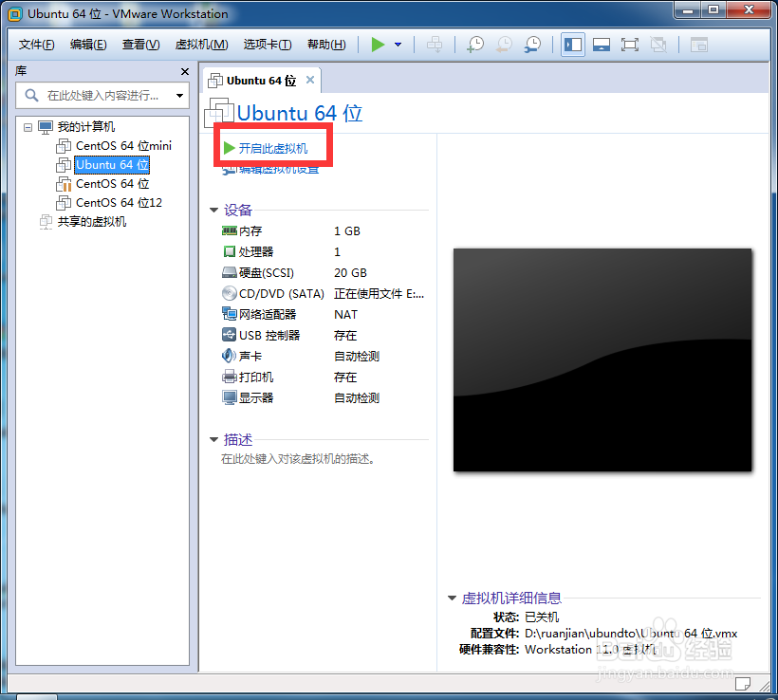This screenshot has height=700, width=778.
Task: Click the green play icon beside 开启此虚拟机
Action: [x=229, y=148]
